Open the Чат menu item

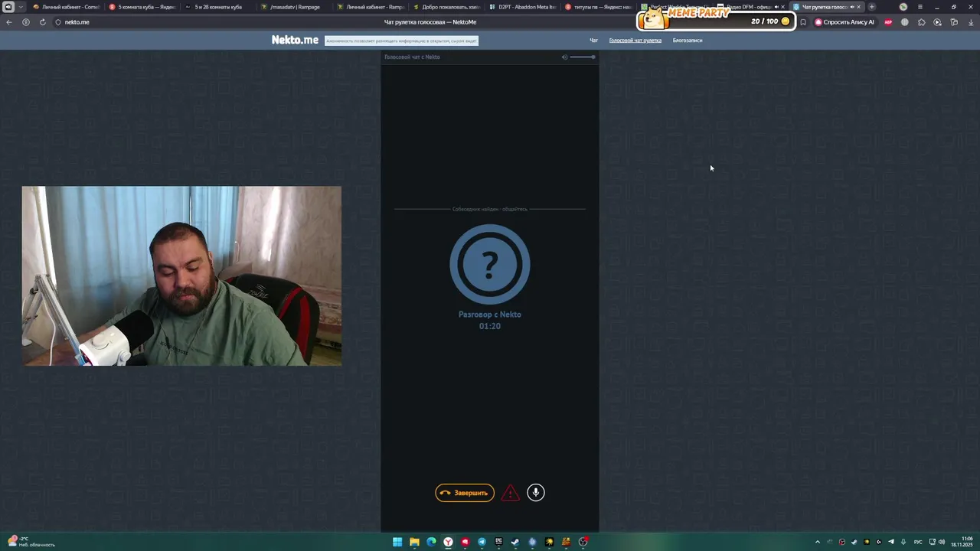point(593,41)
